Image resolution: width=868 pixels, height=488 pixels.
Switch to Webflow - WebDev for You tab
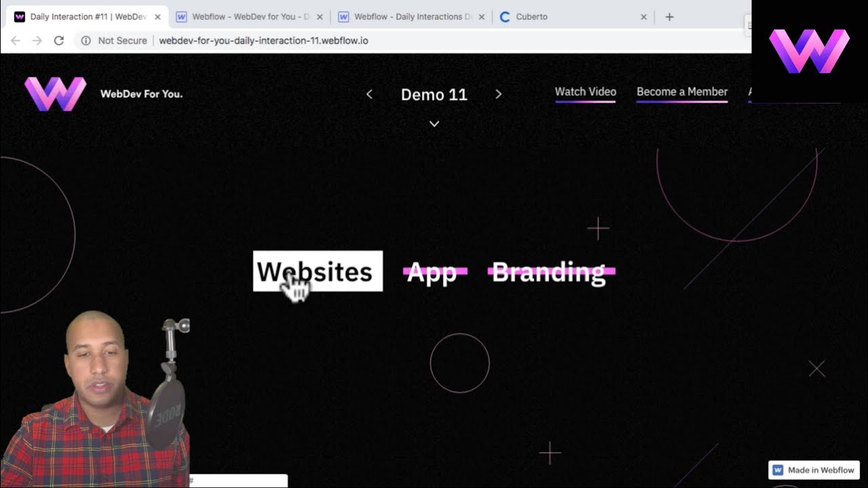250,17
